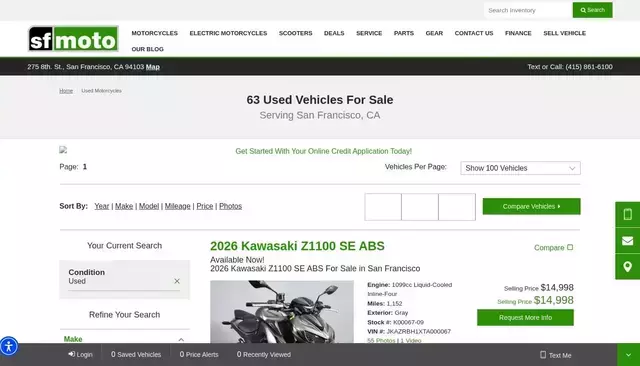Open the Service menu item
Image resolution: width=640 pixels, height=366 pixels.
tap(369, 33)
